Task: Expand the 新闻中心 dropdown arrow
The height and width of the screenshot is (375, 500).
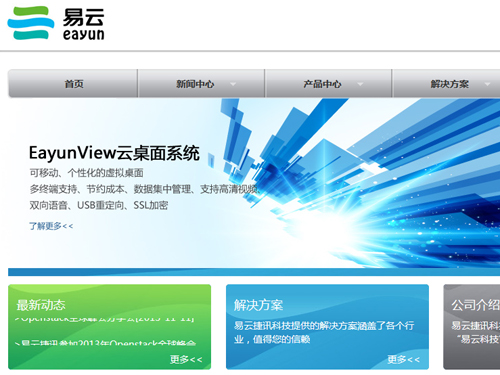Action: pos(233,84)
